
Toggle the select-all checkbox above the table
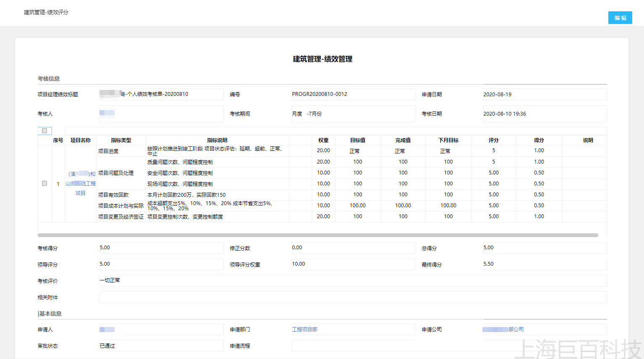(45, 131)
